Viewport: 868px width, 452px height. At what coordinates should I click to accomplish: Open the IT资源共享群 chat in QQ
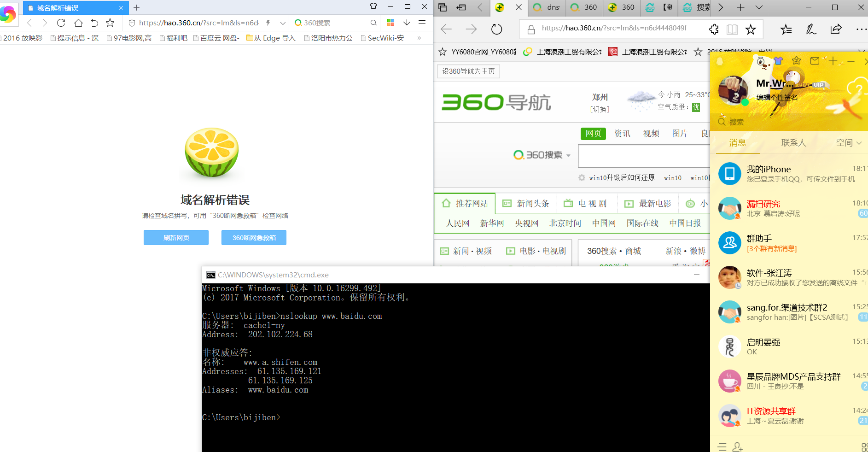(789, 416)
